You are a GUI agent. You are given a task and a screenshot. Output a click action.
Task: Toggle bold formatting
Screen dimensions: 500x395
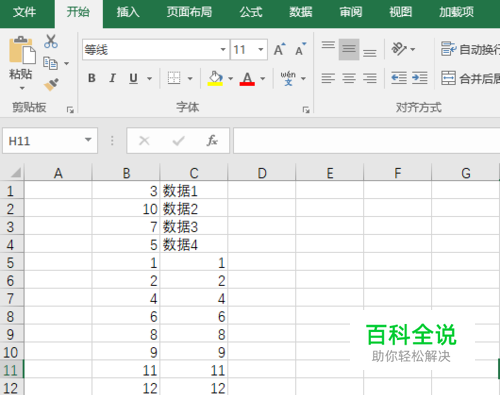tap(92, 78)
